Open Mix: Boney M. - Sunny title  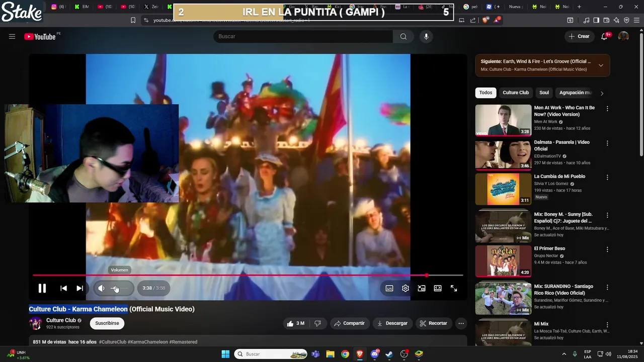click(x=563, y=217)
